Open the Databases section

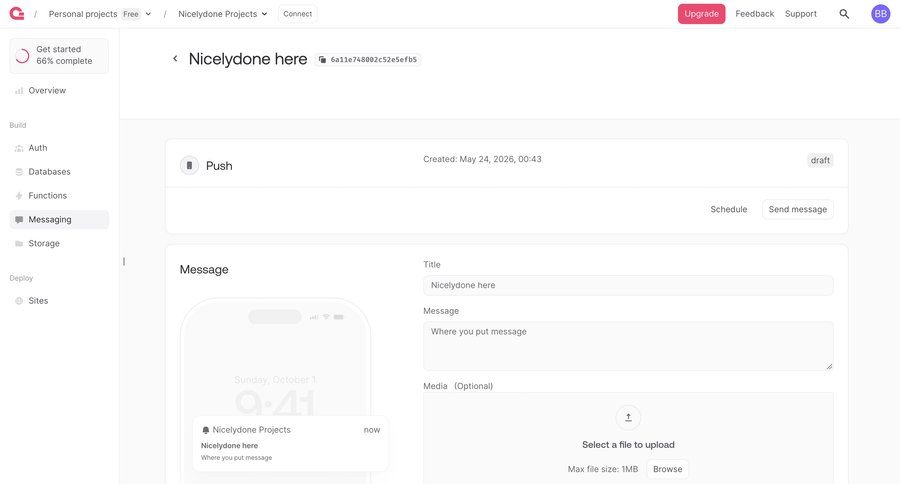[x=59, y=172]
